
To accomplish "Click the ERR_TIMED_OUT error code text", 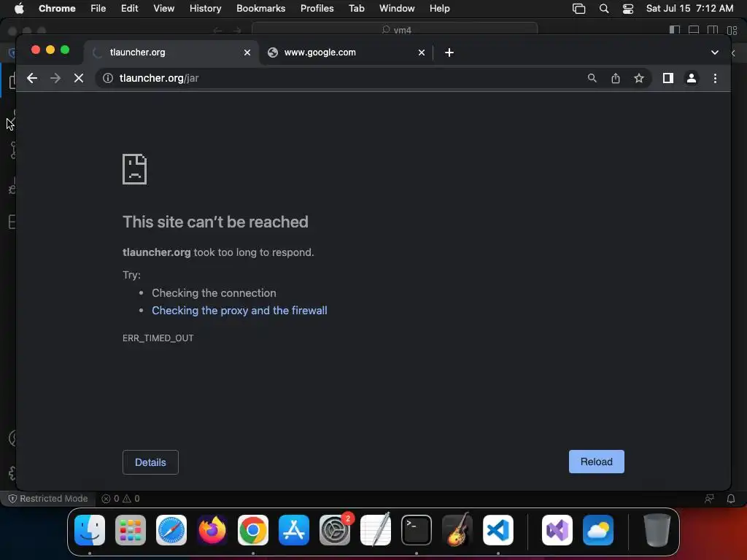I will 158,338.
